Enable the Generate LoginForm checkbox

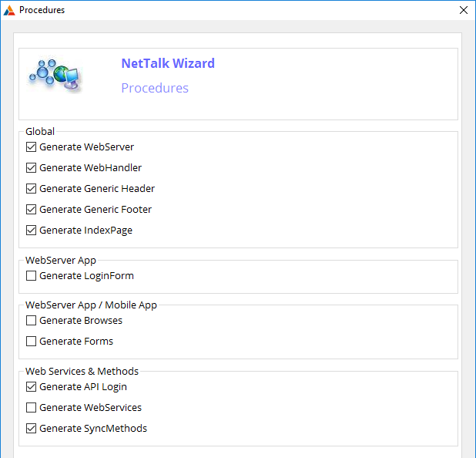(x=31, y=275)
